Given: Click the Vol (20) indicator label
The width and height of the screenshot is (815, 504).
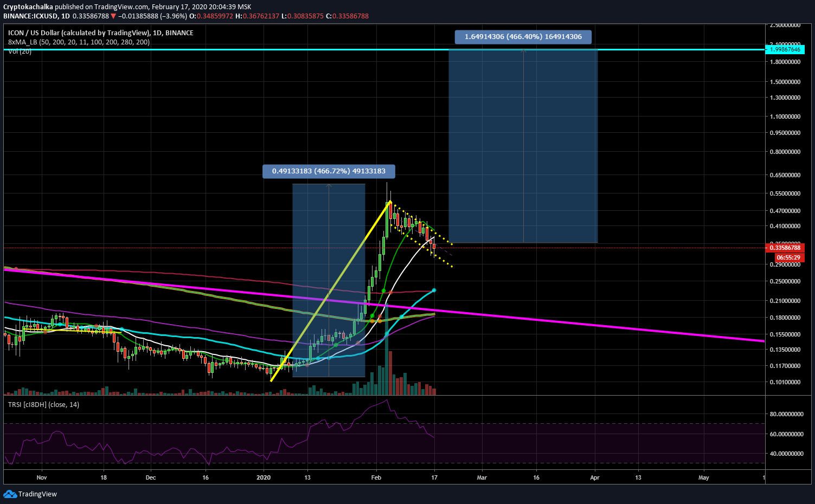Looking at the screenshot, I should (20, 51).
